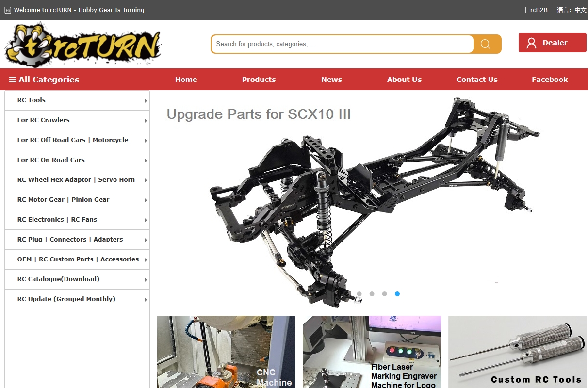
Task: Go to the Home page
Action: click(x=186, y=80)
